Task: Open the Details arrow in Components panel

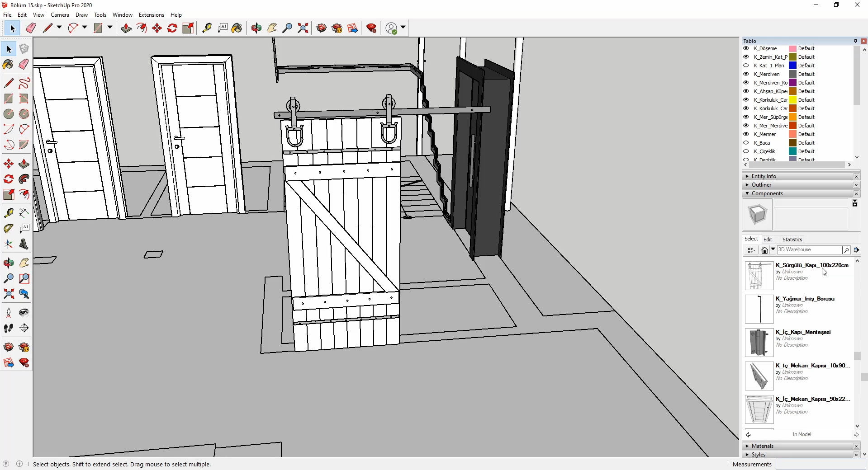Action: point(856,250)
